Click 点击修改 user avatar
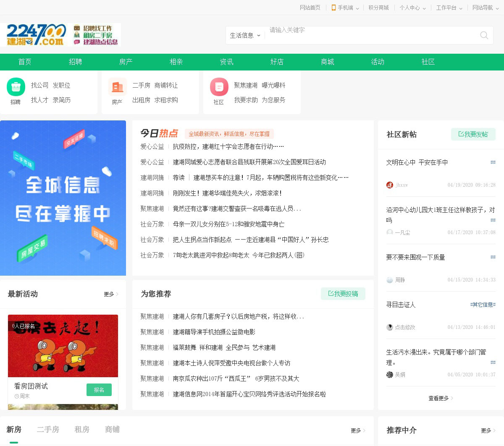This screenshot has width=504, height=446. pos(390,327)
